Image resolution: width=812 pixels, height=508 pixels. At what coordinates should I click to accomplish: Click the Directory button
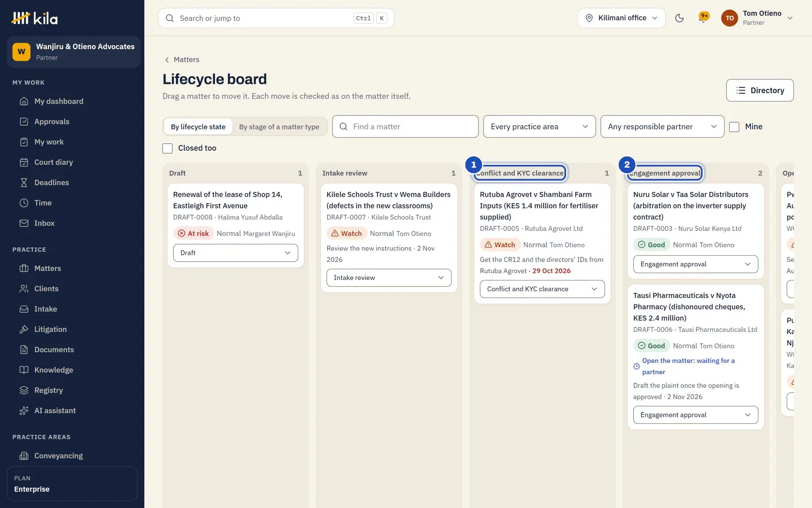(760, 90)
